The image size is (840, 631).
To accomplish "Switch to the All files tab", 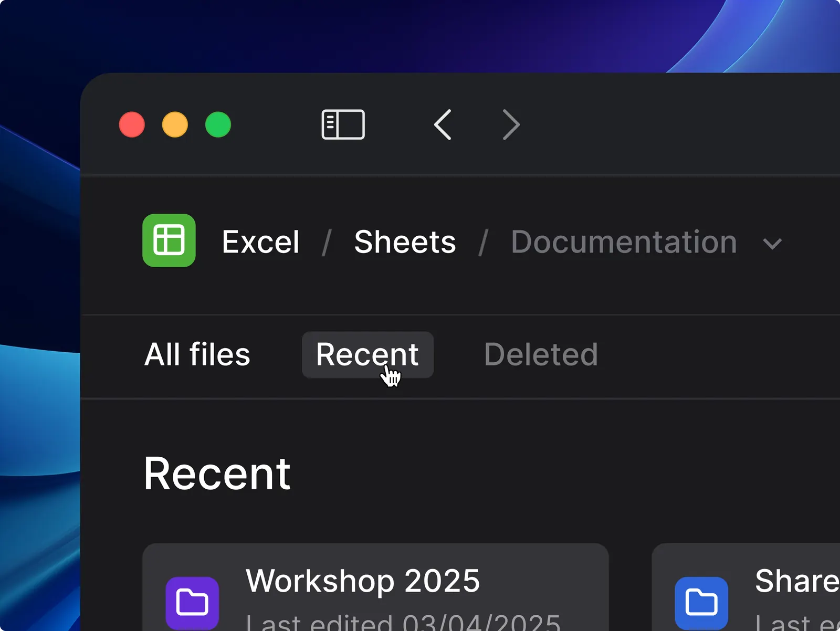I will [x=197, y=354].
